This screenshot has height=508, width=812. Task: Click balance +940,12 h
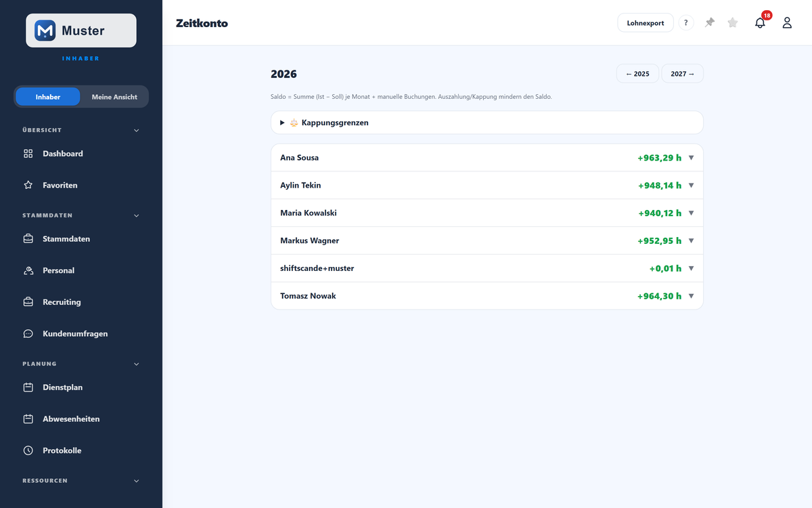coord(660,213)
